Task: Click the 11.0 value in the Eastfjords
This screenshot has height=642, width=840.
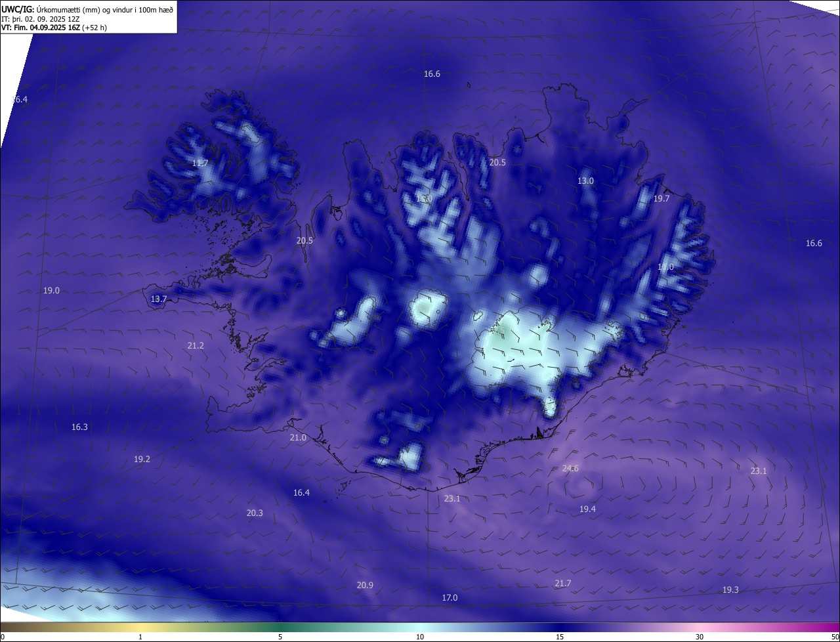Action: click(x=665, y=267)
